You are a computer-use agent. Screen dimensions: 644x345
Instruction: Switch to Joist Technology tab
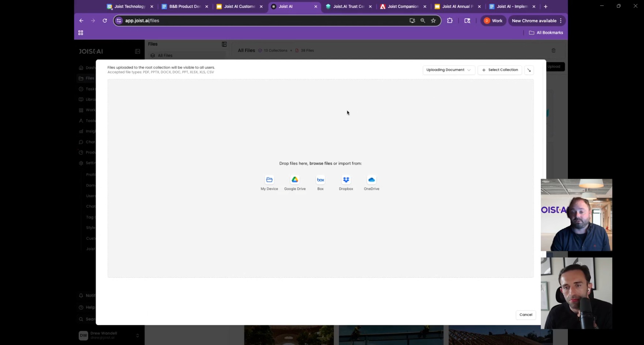(130, 7)
